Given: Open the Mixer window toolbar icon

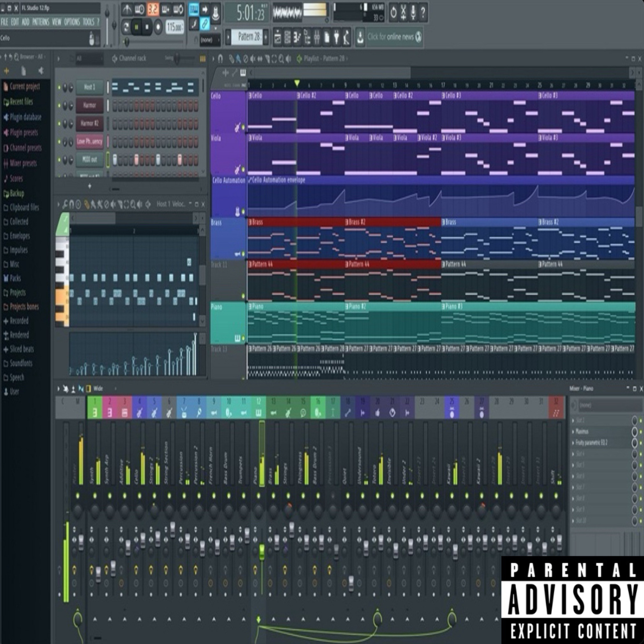Looking at the screenshot, I should click(317, 38).
